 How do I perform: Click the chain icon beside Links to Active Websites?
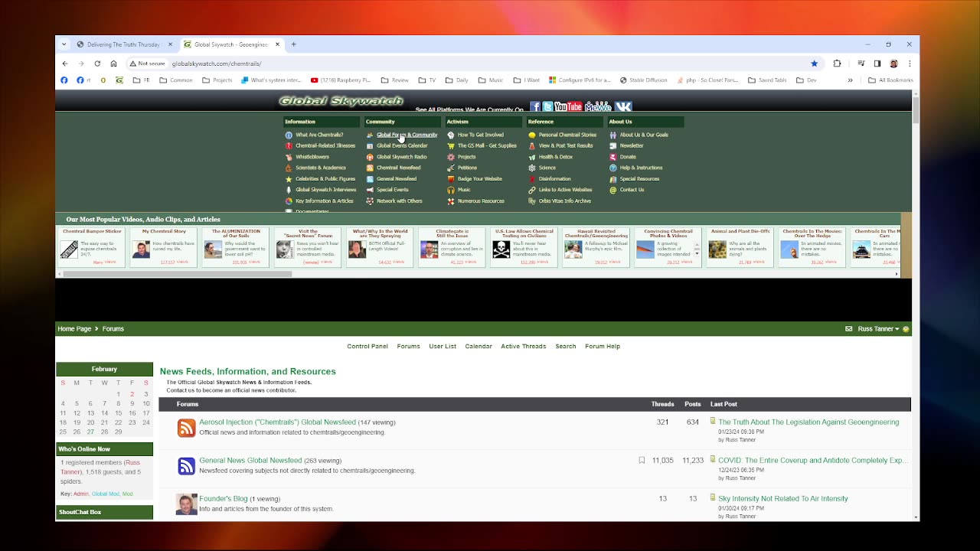click(532, 190)
